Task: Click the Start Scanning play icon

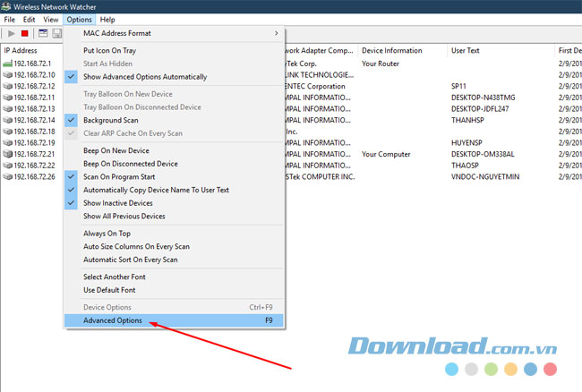Action: point(12,33)
